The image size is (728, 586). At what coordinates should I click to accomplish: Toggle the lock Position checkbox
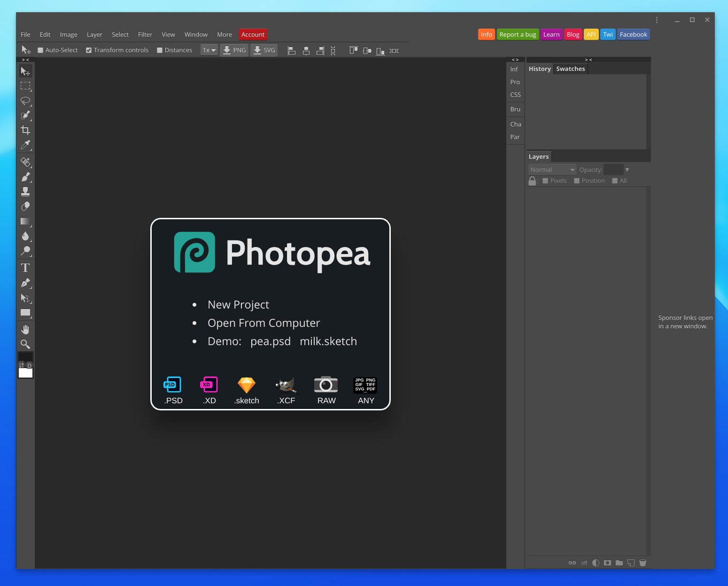click(x=577, y=181)
